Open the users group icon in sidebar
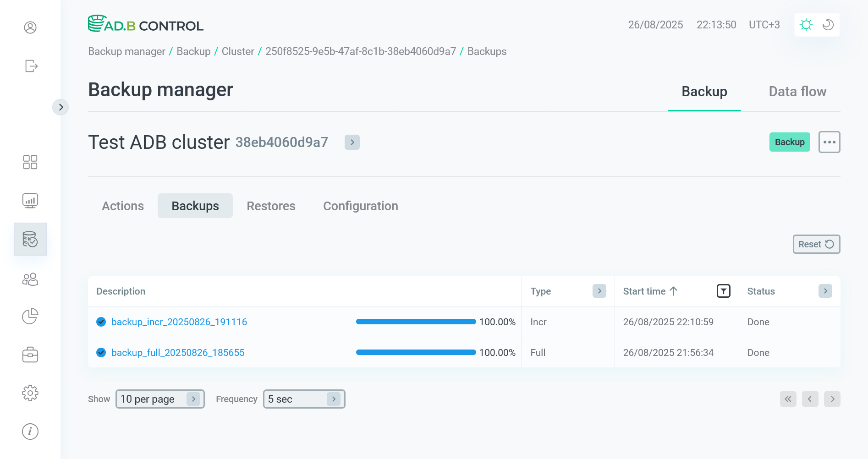 (30, 279)
